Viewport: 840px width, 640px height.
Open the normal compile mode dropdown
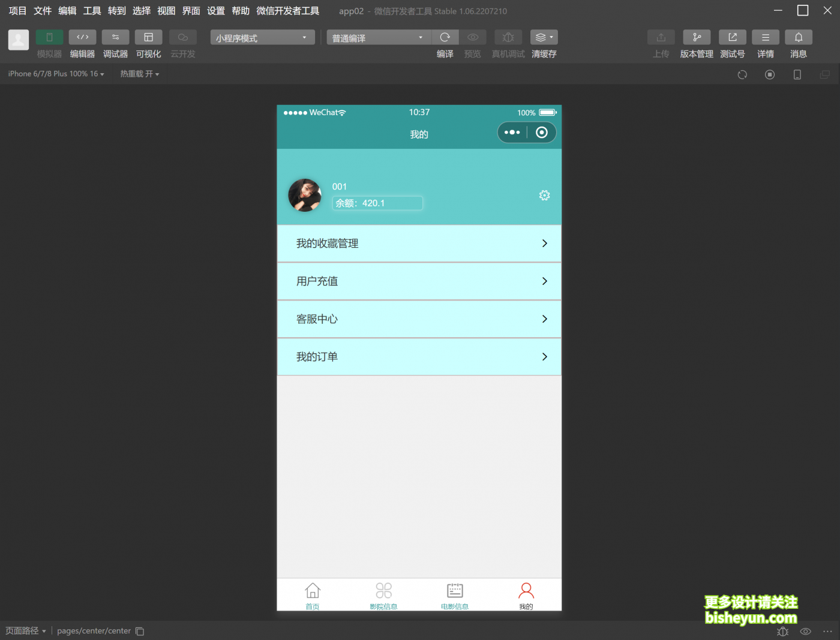tap(379, 38)
